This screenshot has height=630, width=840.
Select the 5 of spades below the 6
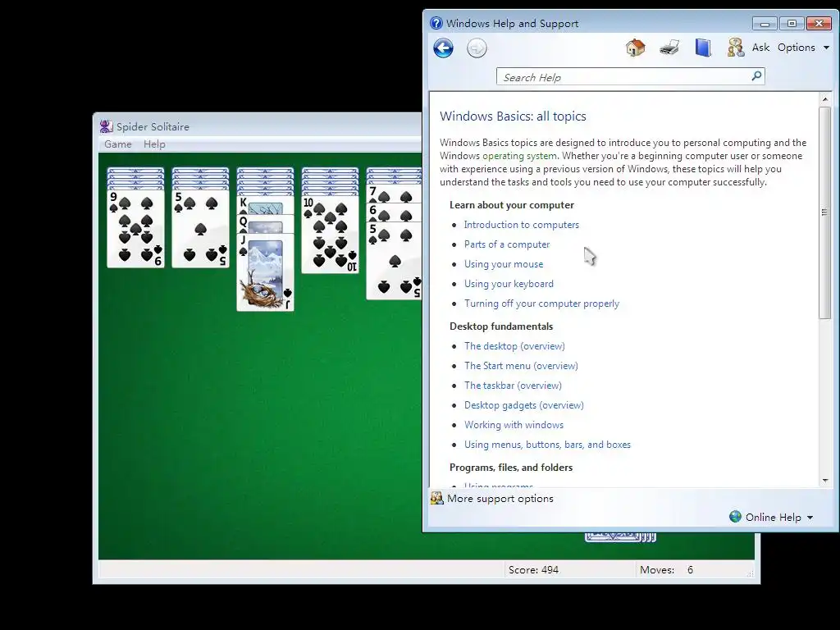394,261
